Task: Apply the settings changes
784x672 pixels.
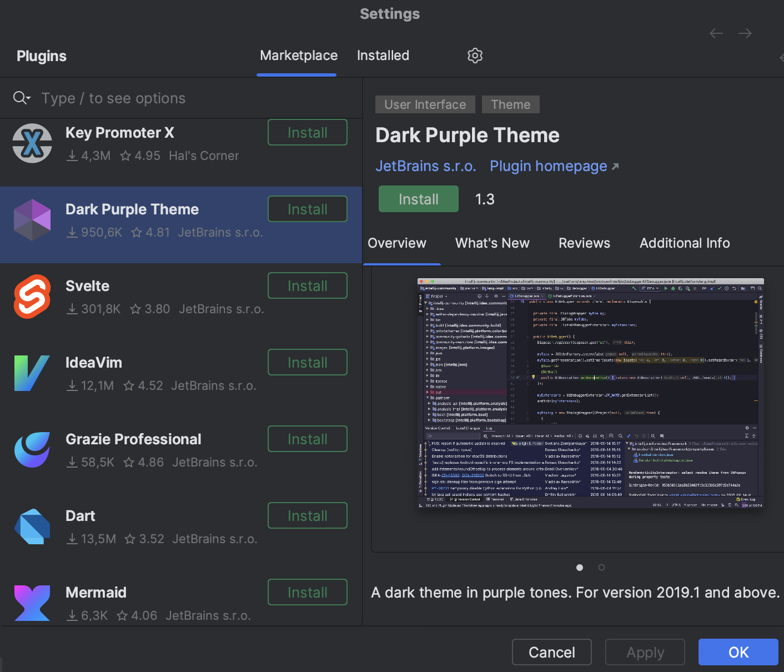Action: click(x=645, y=652)
